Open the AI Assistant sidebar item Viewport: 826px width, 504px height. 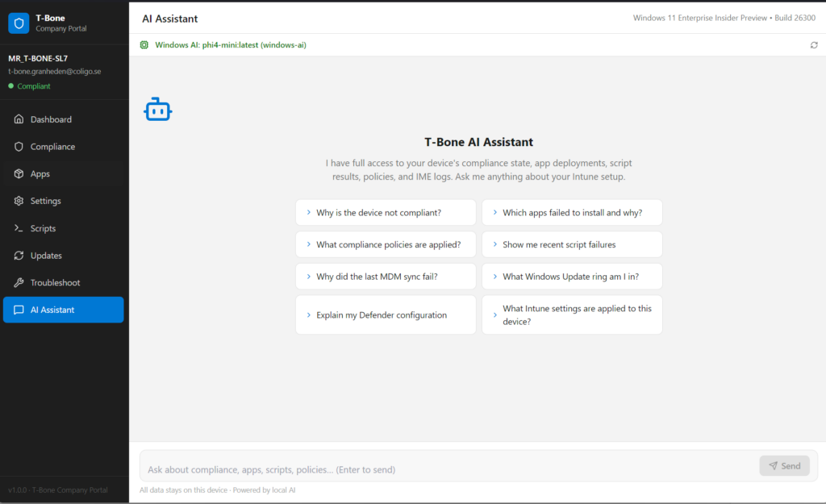tap(64, 310)
